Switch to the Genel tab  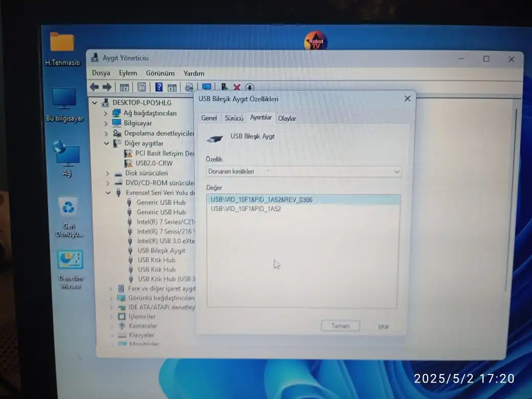(x=209, y=118)
